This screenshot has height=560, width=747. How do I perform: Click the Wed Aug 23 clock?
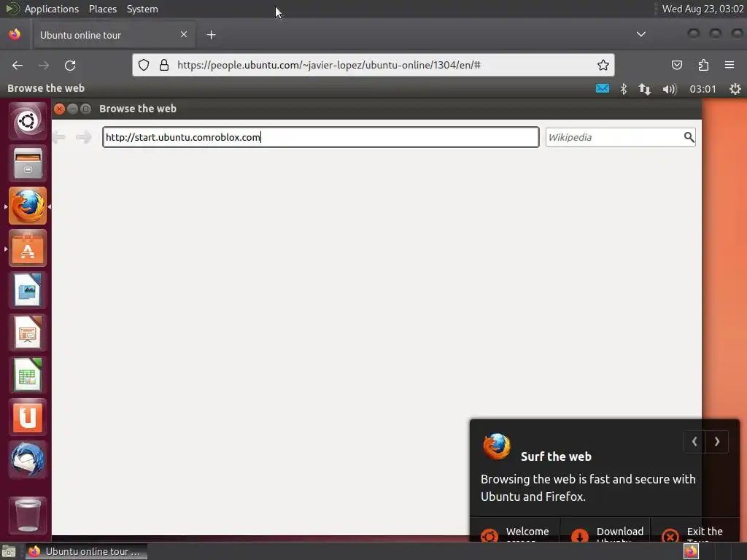[x=703, y=9]
